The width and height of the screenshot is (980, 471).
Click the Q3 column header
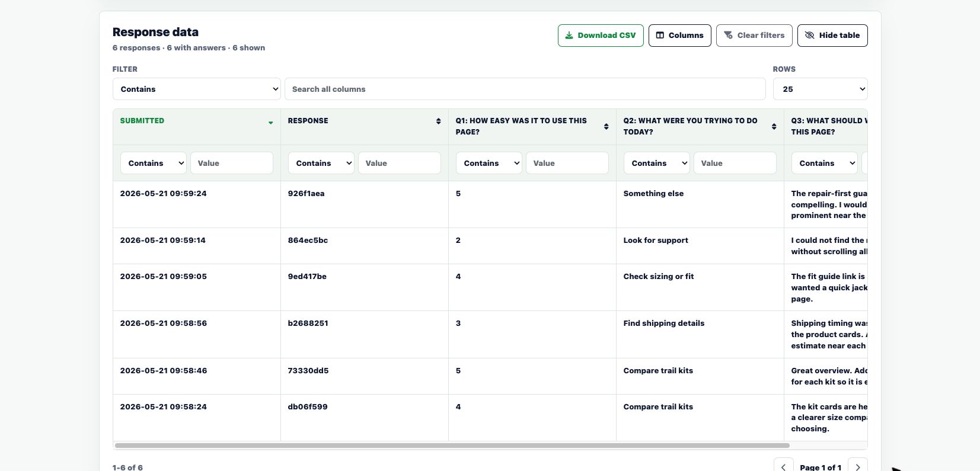(x=826, y=126)
